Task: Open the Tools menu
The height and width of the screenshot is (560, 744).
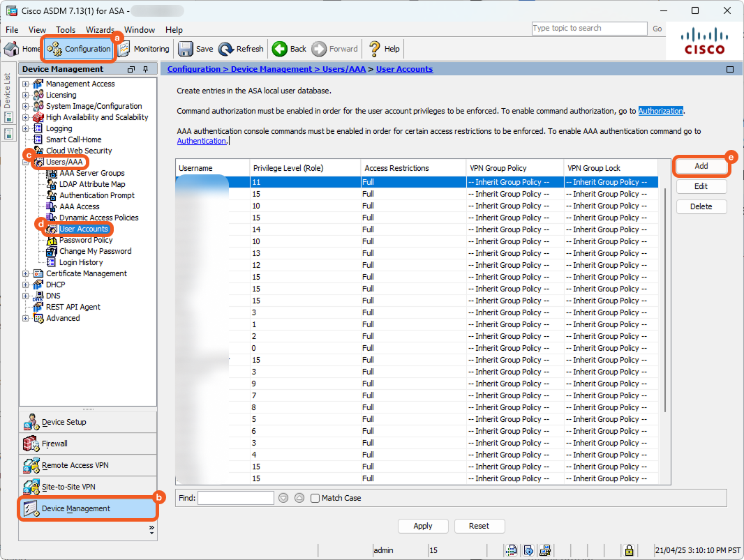Action: tap(66, 30)
